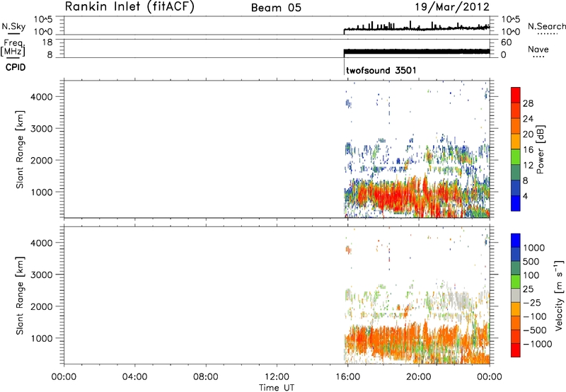Click the "100" label on velocity colorbar
This screenshot has height=392, width=566.
coord(531,275)
